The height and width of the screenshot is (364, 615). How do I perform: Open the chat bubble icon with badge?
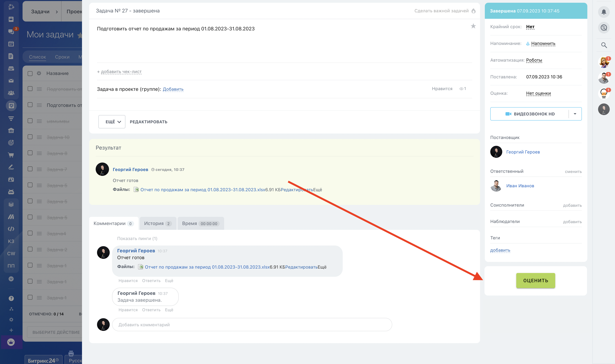click(11, 31)
